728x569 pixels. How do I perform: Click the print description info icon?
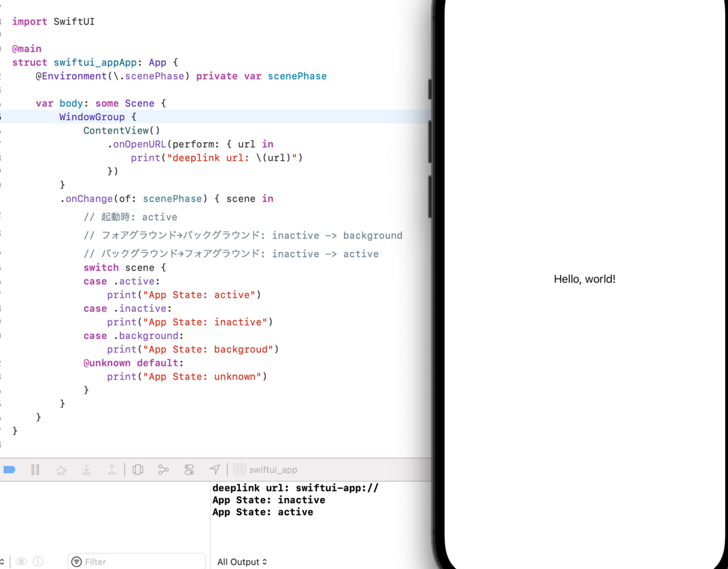point(38,562)
